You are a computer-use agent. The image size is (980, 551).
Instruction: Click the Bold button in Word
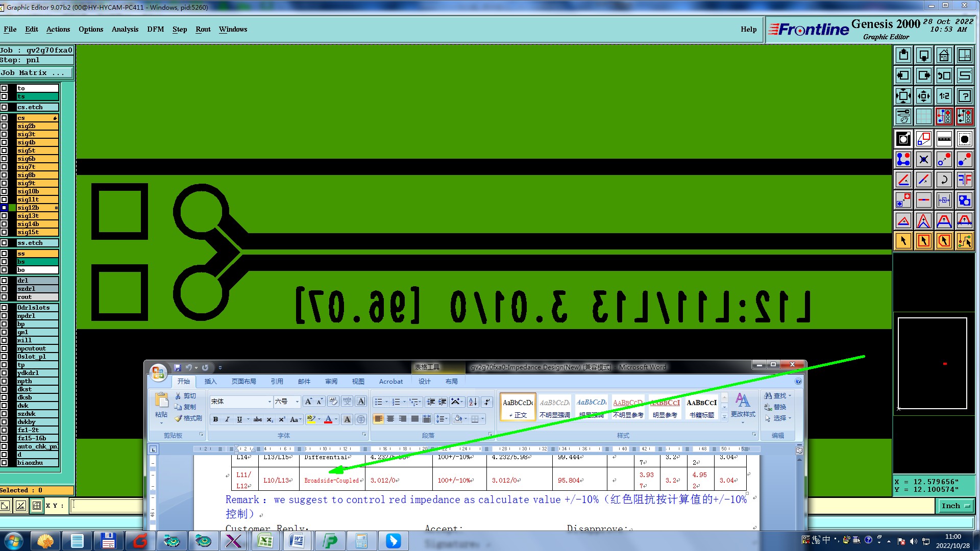(215, 419)
